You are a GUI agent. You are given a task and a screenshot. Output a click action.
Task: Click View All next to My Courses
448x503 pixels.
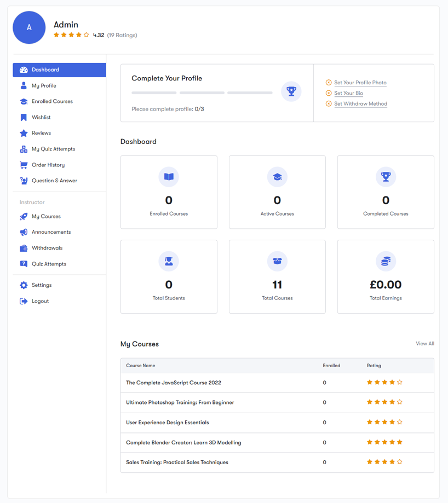pos(424,344)
